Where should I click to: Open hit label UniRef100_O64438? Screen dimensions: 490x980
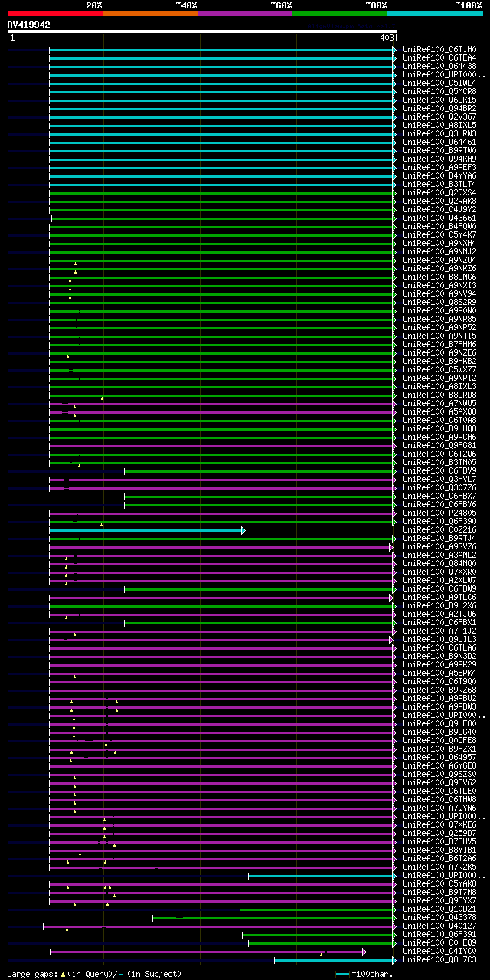pyautogui.click(x=439, y=66)
